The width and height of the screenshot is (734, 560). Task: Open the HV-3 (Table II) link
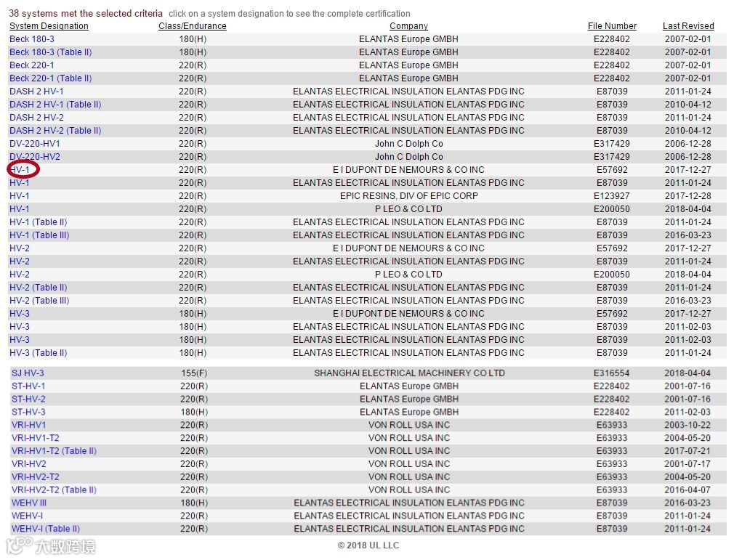click(x=39, y=353)
